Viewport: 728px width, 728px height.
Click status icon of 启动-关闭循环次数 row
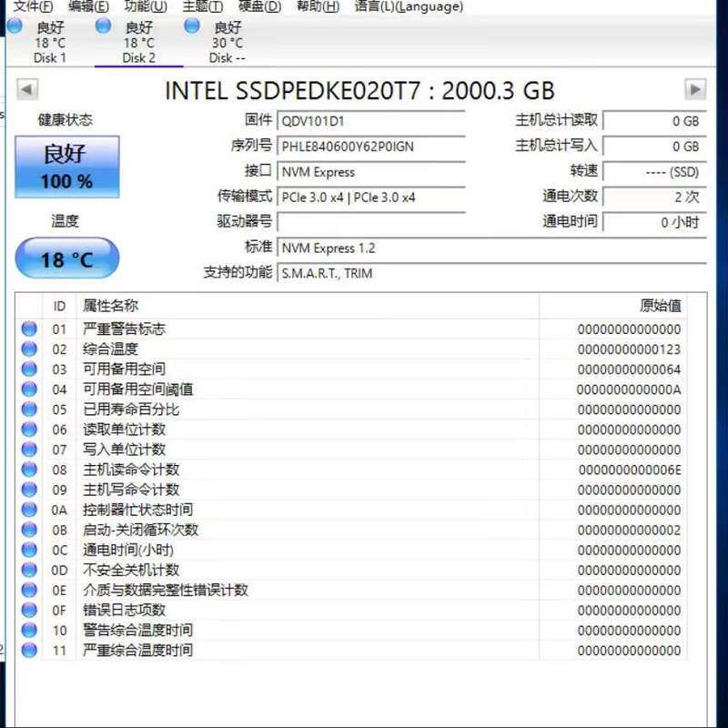(29, 530)
